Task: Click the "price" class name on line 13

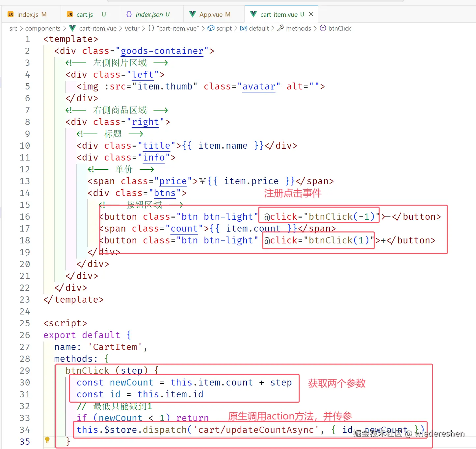Action: tap(173, 181)
